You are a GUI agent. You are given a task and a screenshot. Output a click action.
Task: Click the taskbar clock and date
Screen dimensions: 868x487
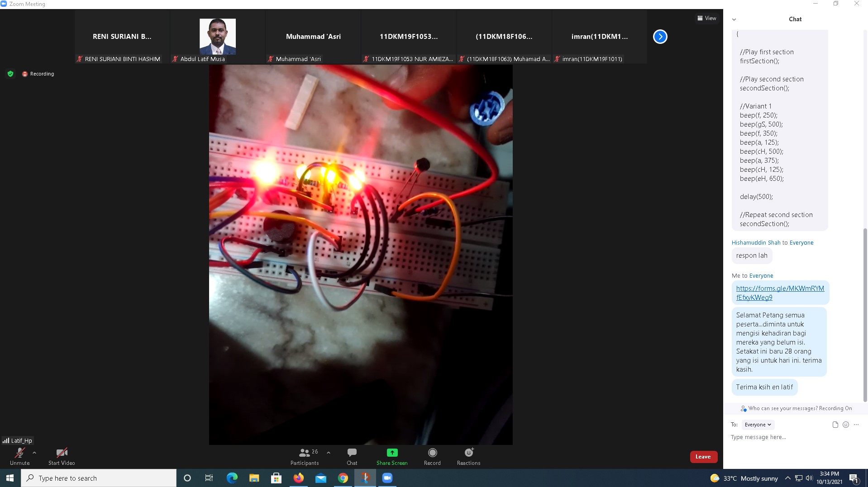[x=830, y=478]
